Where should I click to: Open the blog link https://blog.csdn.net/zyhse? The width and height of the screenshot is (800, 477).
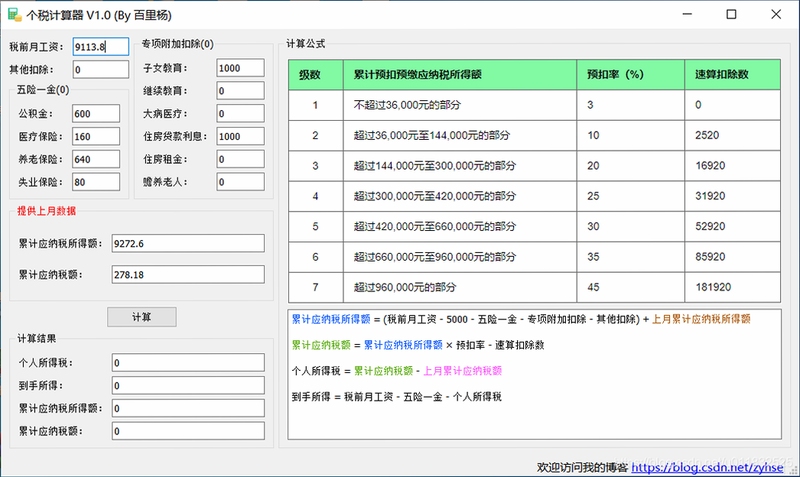click(x=707, y=467)
